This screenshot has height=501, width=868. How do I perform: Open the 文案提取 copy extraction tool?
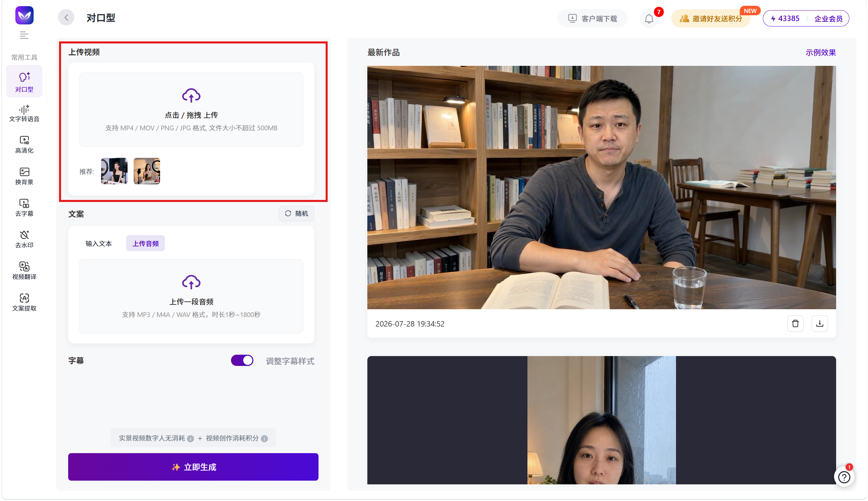tap(24, 303)
